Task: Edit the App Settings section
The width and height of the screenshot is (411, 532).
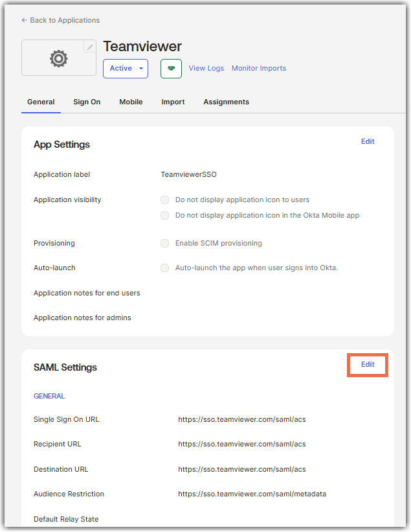Action: pos(368,141)
